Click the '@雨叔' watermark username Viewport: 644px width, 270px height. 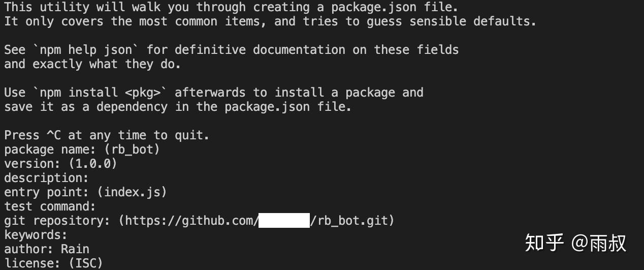(x=599, y=243)
